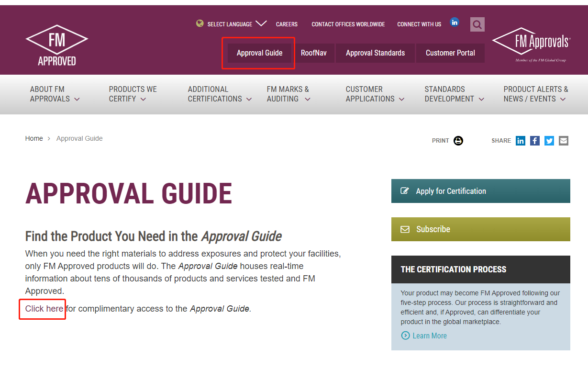The image size is (588, 370).
Task: Open the site search magnifier icon
Action: click(x=477, y=24)
